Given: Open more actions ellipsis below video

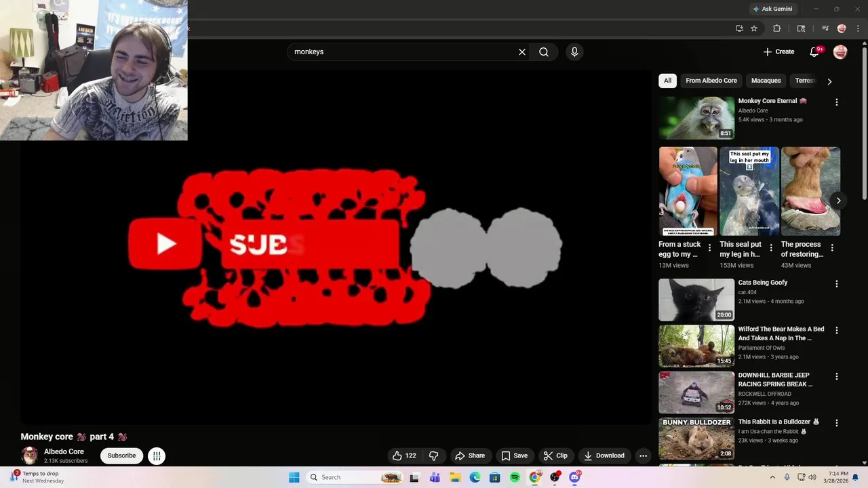Looking at the screenshot, I should click(x=643, y=455).
